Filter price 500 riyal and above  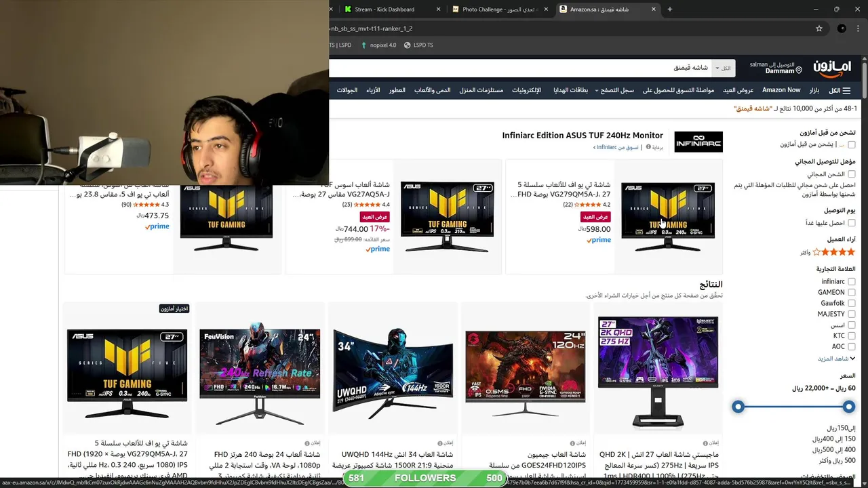[x=837, y=461]
